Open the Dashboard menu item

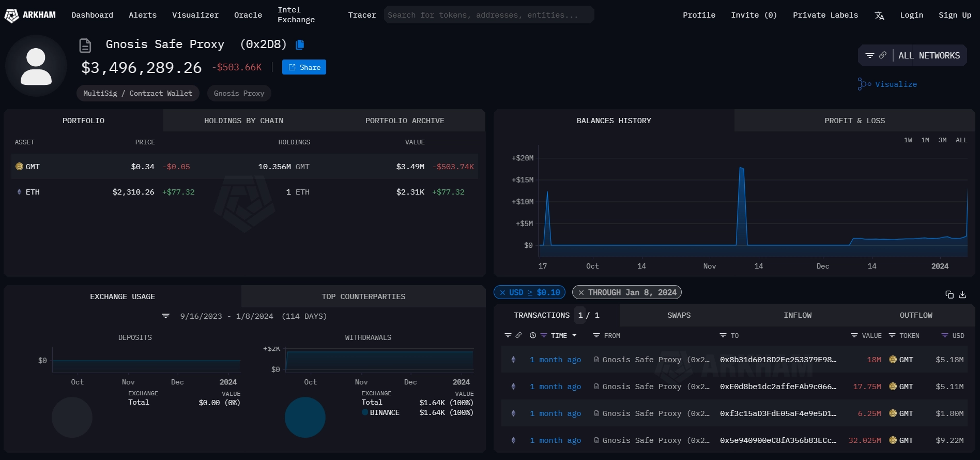point(92,15)
